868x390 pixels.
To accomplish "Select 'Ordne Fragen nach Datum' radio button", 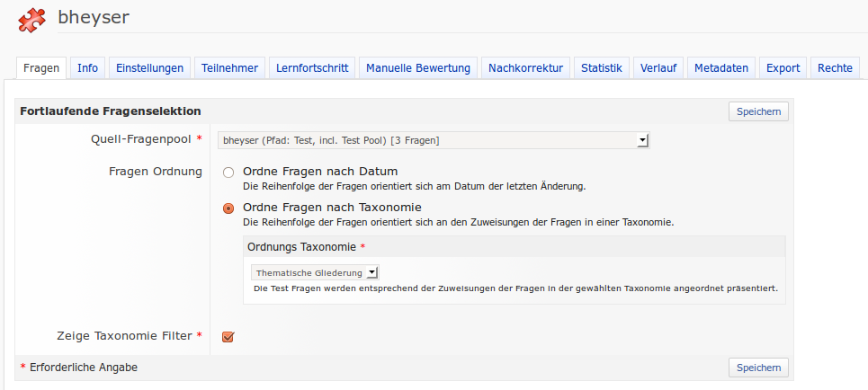I will [x=228, y=172].
